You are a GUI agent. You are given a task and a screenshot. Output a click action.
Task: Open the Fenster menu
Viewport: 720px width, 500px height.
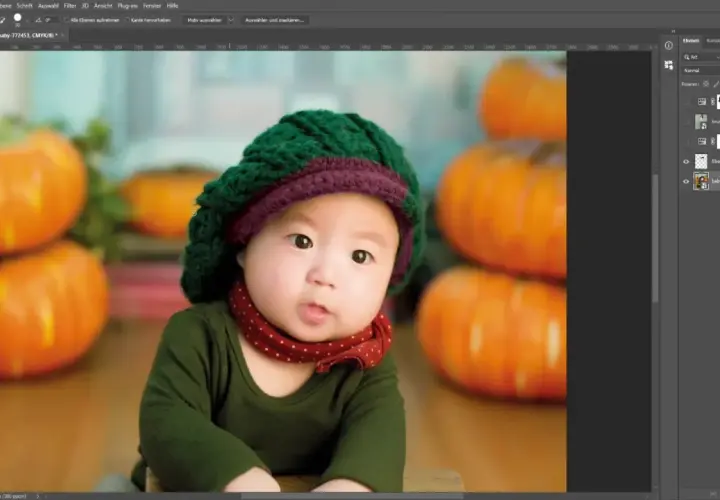[152, 6]
